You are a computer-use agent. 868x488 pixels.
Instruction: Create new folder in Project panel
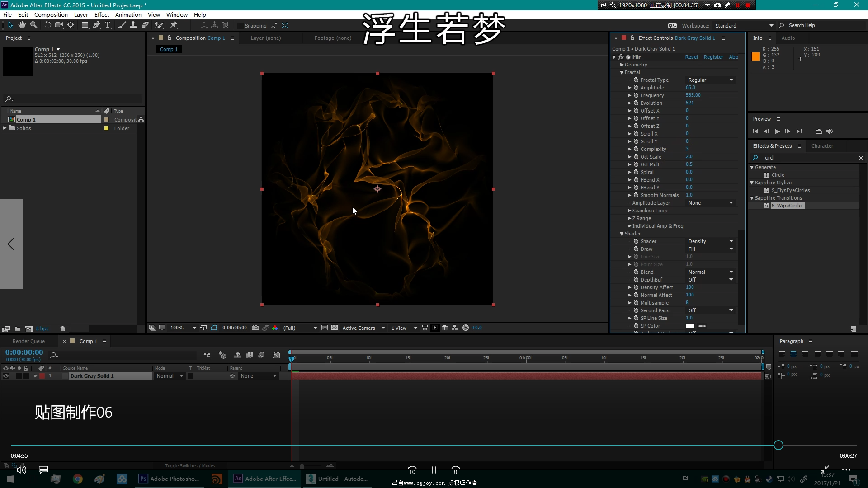point(18,329)
